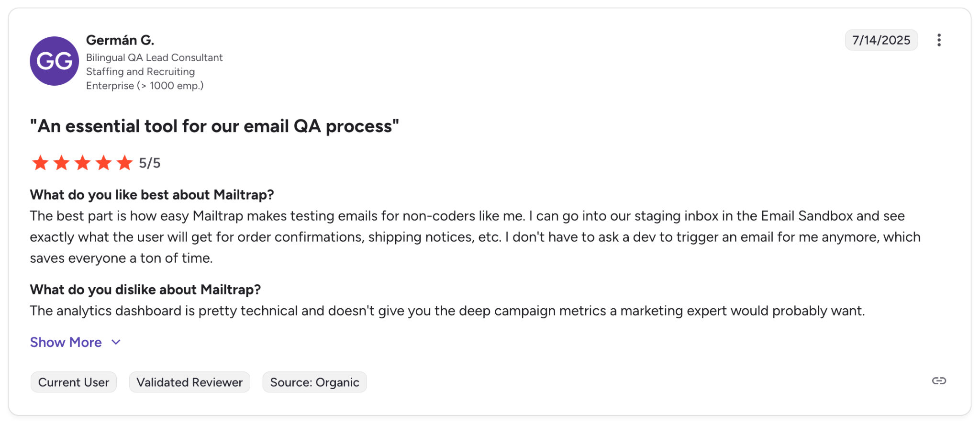Select the second red star icon

point(61,163)
